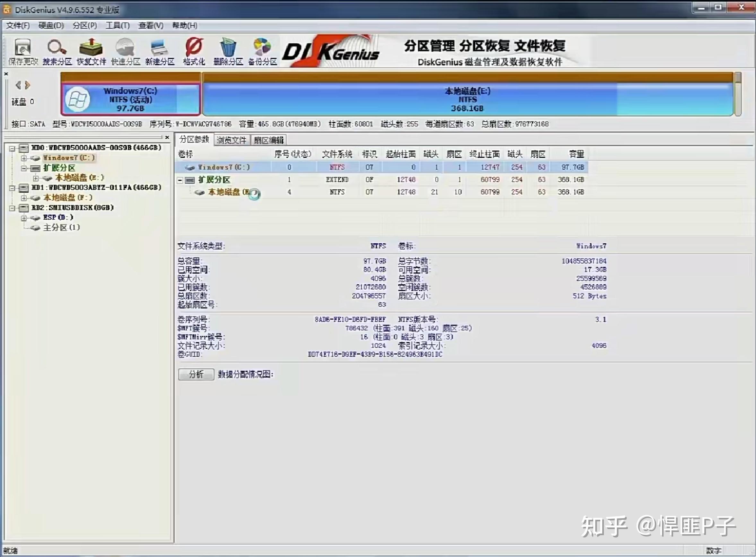
Task: Click the 标识 column header
Action: (369, 154)
